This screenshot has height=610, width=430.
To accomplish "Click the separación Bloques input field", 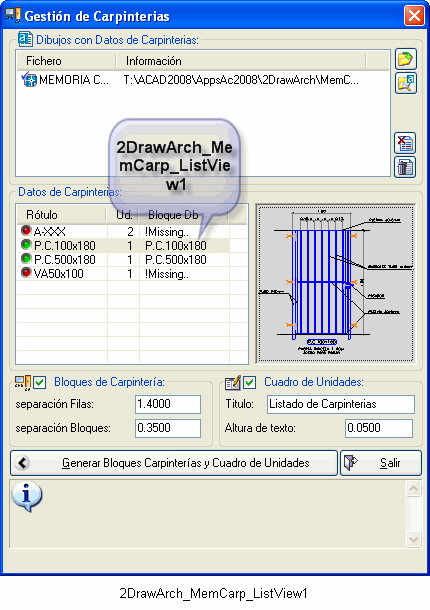I will coord(168,428).
